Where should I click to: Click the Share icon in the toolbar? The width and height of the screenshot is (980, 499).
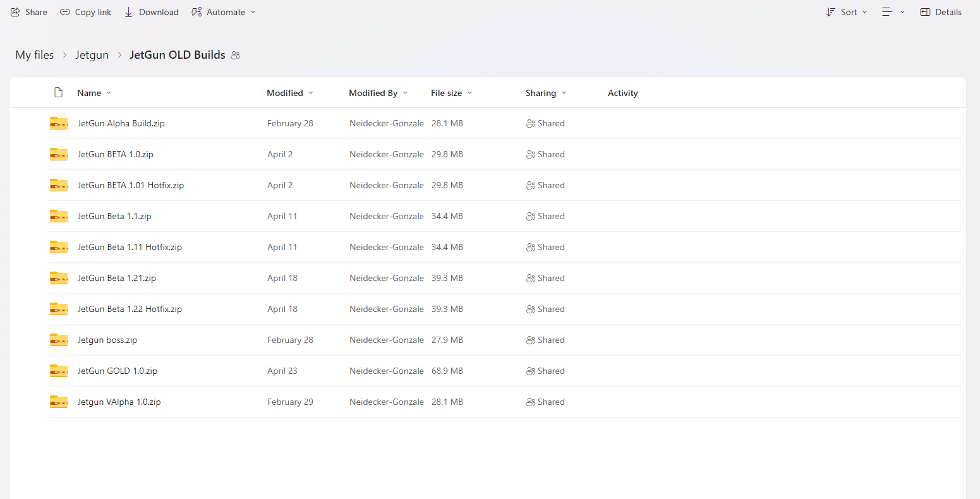15,12
